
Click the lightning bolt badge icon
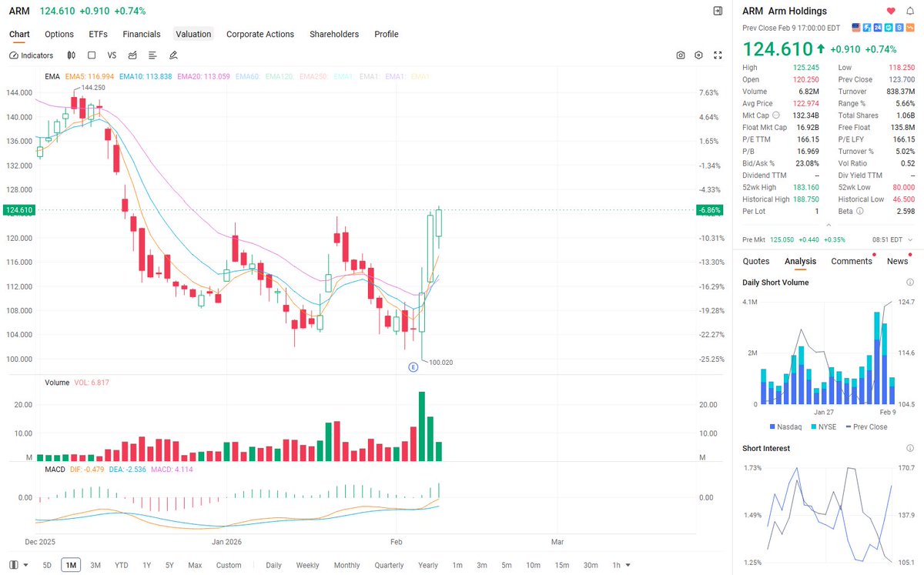coord(867,27)
